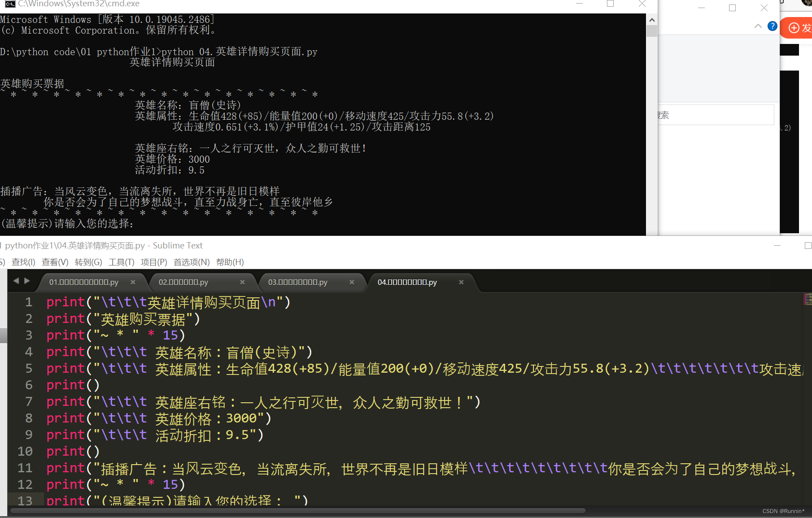Maximize the Sublime Text window

click(x=808, y=246)
